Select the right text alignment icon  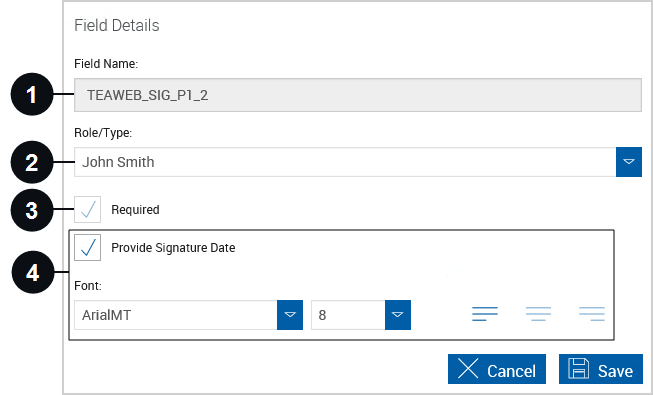pyautogui.click(x=592, y=314)
